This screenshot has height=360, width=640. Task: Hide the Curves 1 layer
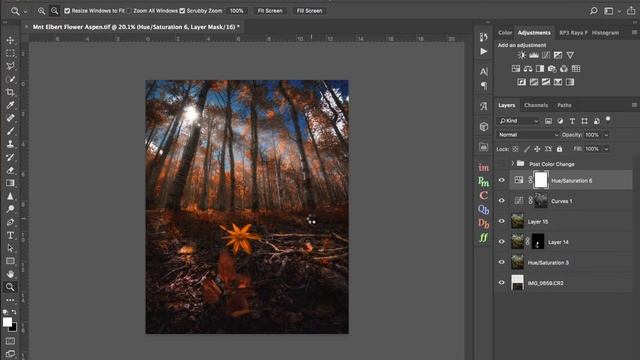click(502, 200)
